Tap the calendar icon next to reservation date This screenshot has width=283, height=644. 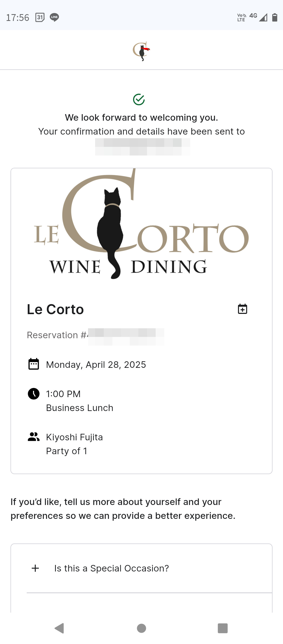point(34,364)
